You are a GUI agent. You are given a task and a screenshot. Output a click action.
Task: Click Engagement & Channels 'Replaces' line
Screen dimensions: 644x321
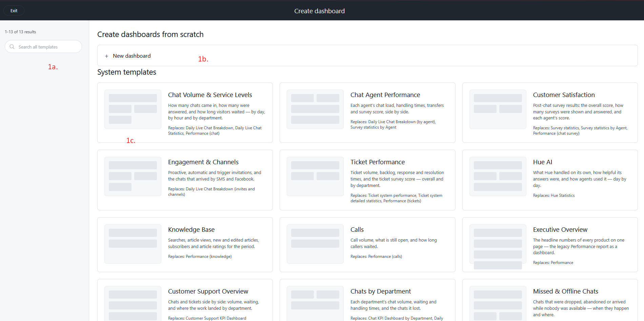(212, 192)
